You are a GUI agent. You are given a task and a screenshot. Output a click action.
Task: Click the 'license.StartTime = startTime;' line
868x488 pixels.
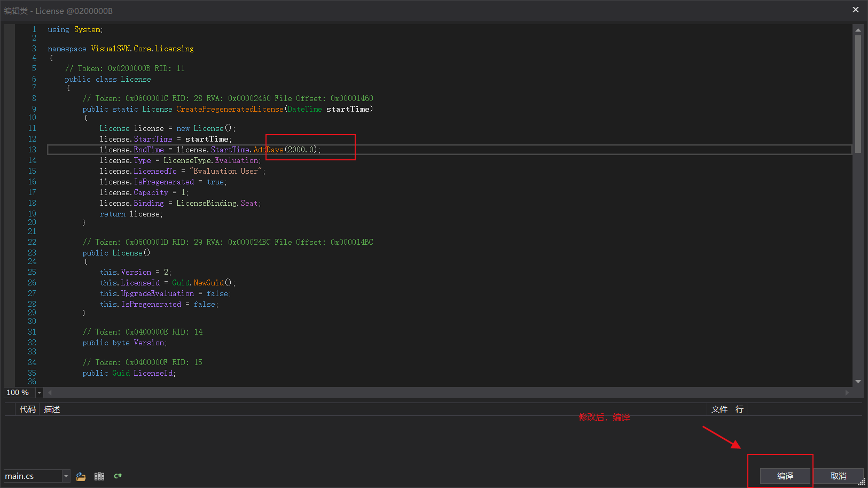coord(166,139)
